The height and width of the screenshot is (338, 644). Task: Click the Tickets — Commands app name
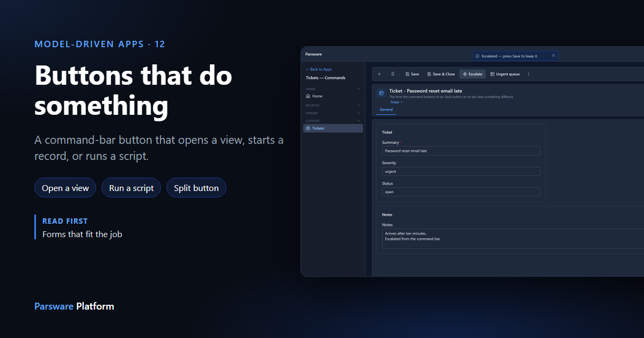(x=325, y=78)
